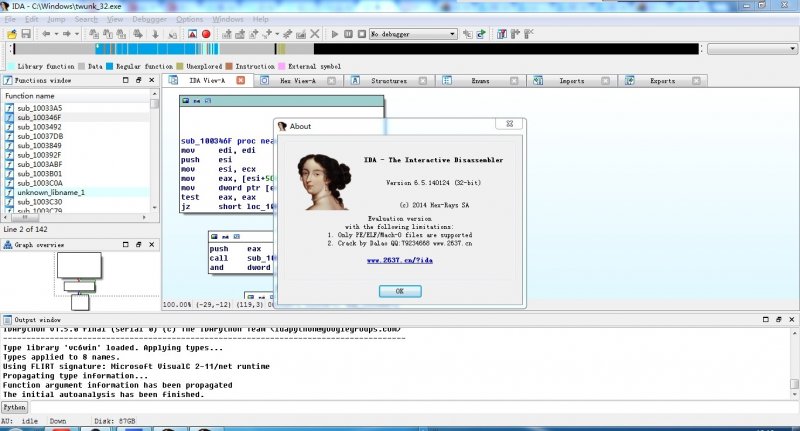The width and height of the screenshot is (800, 431).
Task: Click the top node in Graph overview
Action: click(x=79, y=265)
